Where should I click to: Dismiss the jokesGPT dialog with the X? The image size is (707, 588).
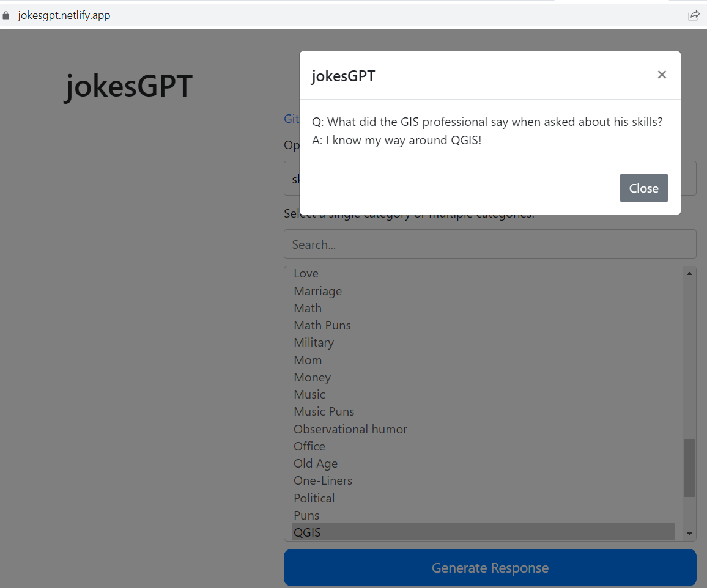click(x=662, y=75)
